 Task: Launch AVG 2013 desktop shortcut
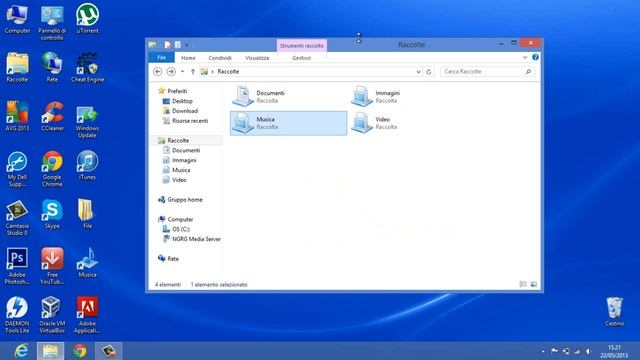[x=17, y=116]
